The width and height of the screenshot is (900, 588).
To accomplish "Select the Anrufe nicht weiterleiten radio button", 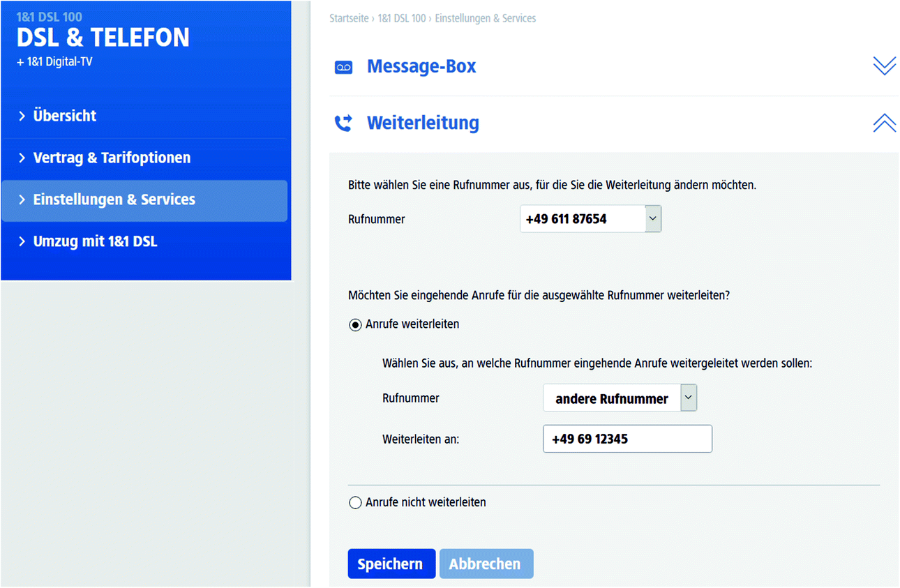I will click(x=355, y=503).
